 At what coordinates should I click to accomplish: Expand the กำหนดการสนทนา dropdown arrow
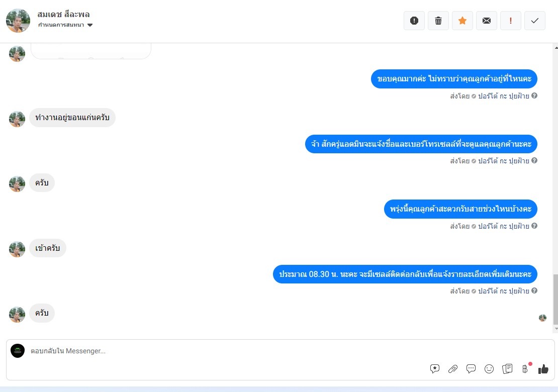[x=90, y=25]
